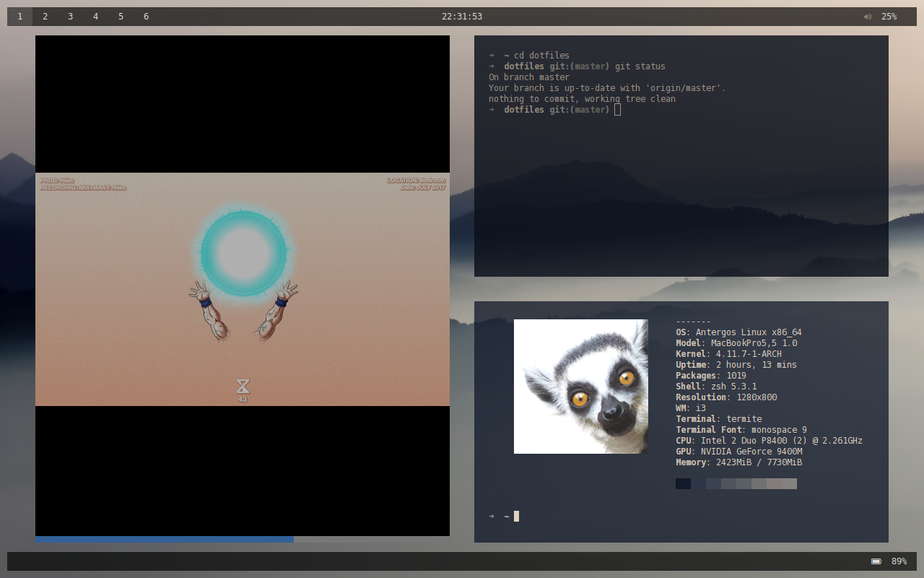
Task: Click the 'Terminal: termite' line
Action: tap(719, 419)
